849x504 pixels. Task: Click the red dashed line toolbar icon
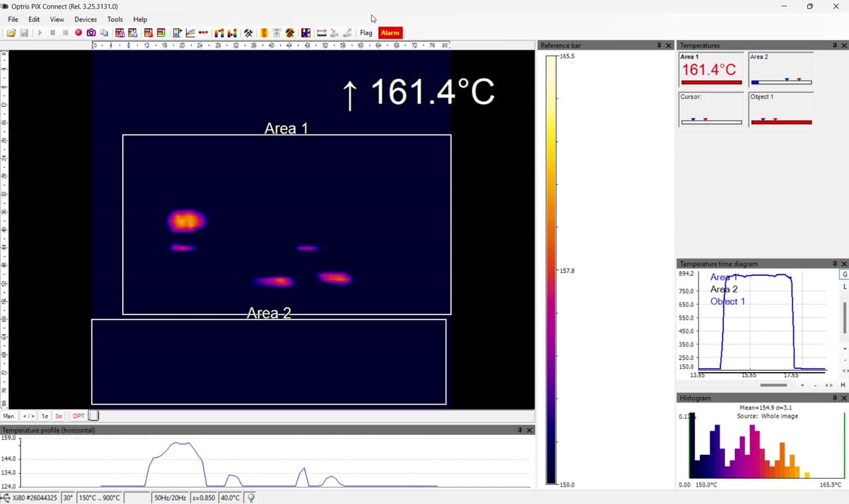[203, 32]
